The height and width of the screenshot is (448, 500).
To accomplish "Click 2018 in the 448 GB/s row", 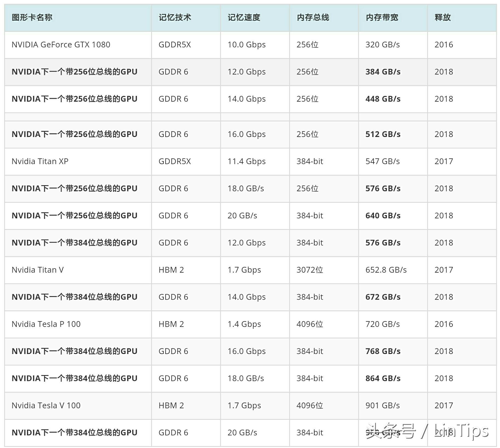I will pos(444,99).
